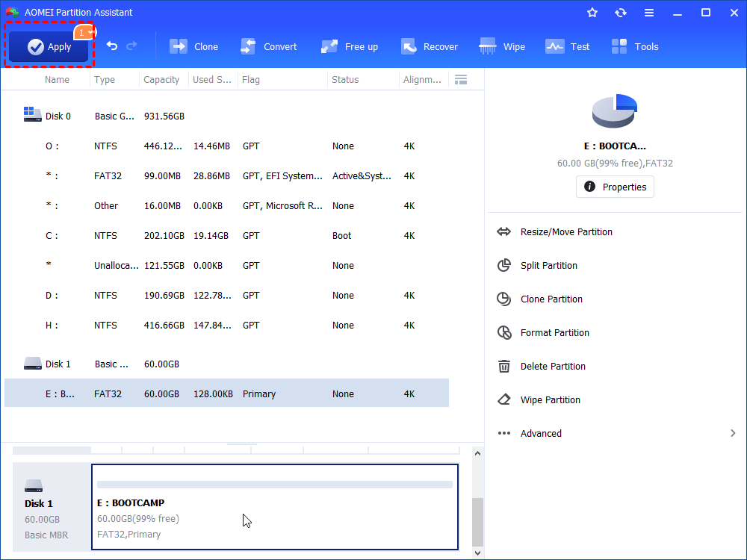Toggle the favorites star in title bar

click(x=592, y=12)
